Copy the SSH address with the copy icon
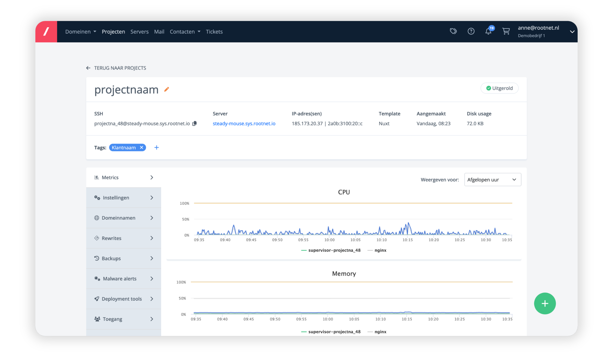The image size is (613, 364). pyautogui.click(x=194, y=123)
